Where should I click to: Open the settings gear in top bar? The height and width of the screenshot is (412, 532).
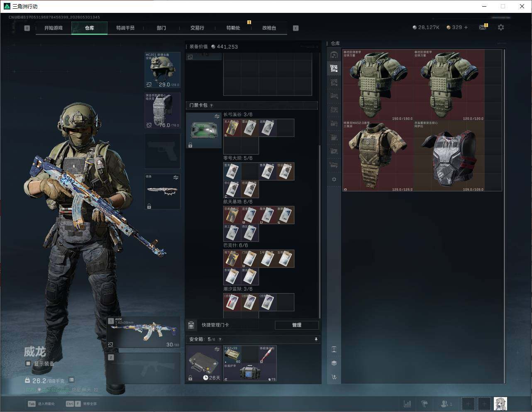[x=501, y=27]
